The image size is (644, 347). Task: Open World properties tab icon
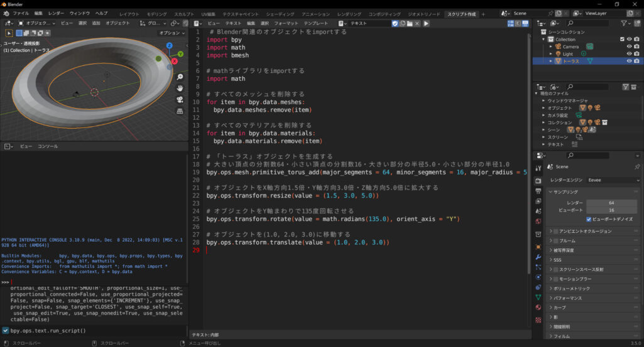pyautogui.click(x=538, y=221)
